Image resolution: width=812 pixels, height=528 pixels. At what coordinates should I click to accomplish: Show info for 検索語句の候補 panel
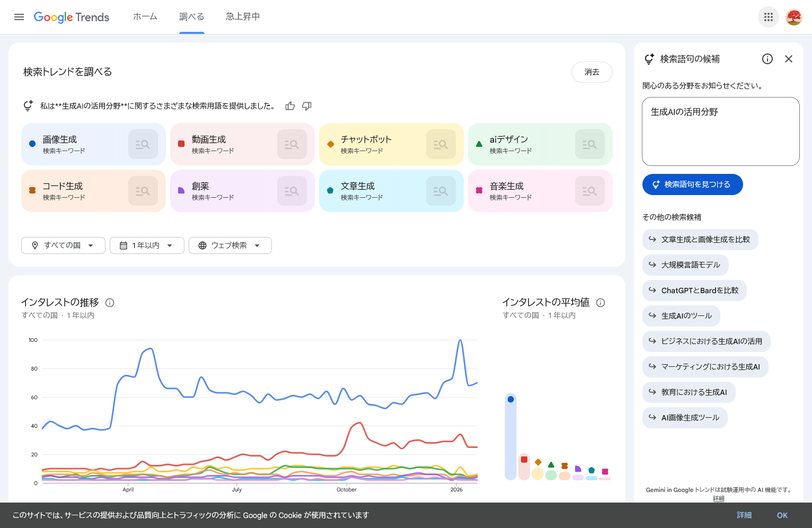click(x=767, y=59)
